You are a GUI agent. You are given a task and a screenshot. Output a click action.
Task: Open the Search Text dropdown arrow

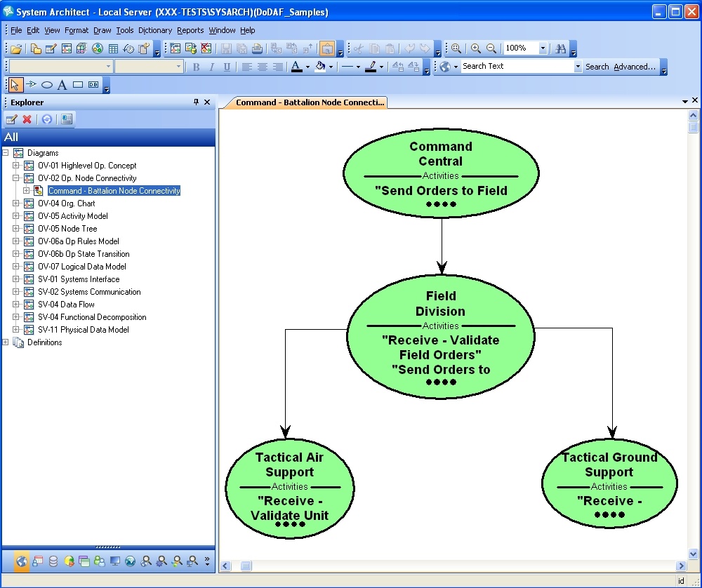[578, 67]
